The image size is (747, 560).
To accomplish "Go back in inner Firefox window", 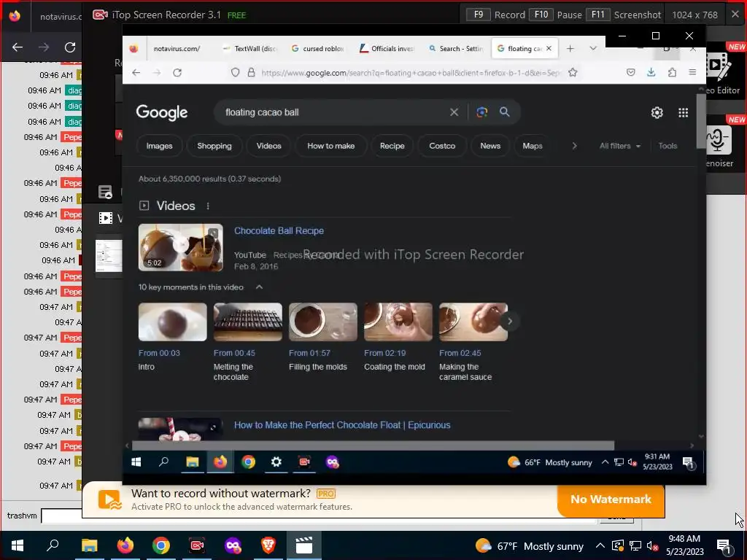I will pos(136,72).
